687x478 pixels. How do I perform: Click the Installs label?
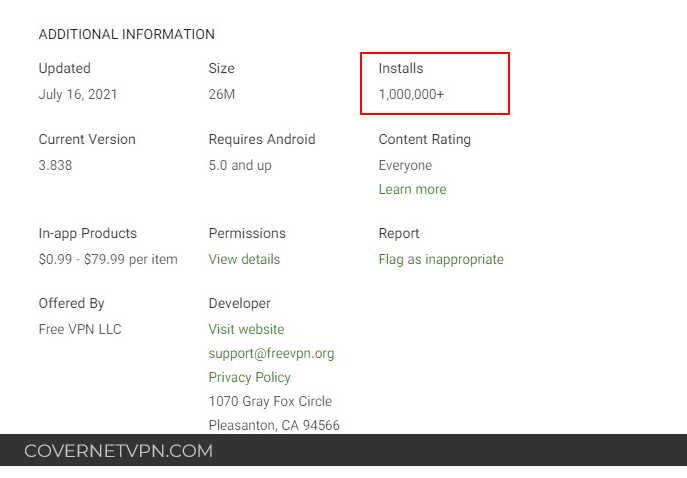(x=400, y=68)
